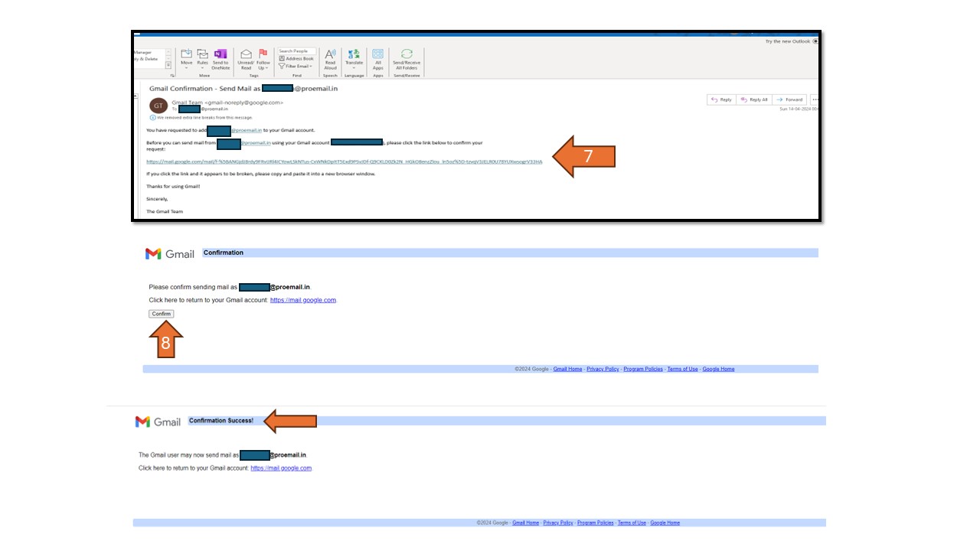Reply to the Gmail confirmation email
This screenshot has width=980, height=551.
[x=721, y=99]
